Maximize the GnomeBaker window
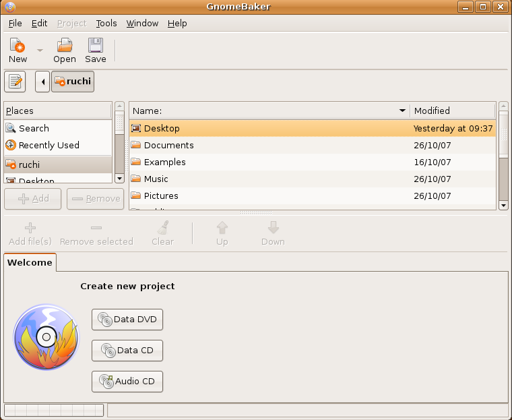This screenshot has height=420, width=512. coord(483,7)
